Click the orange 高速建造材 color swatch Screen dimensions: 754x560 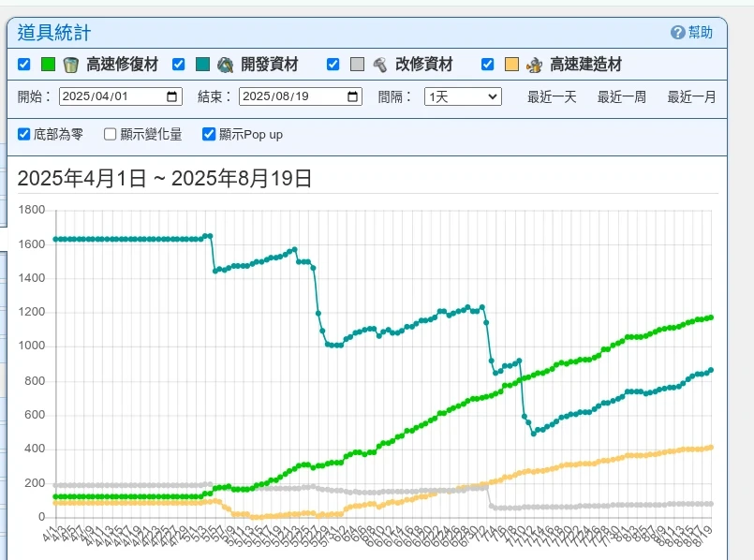(x=511, y=65)
